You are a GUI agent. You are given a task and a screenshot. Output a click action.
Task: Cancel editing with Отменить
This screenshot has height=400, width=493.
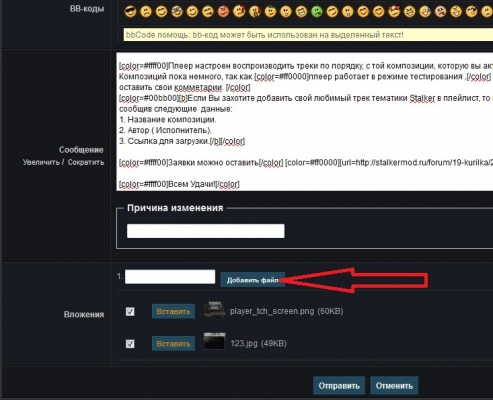pos(394,386)
